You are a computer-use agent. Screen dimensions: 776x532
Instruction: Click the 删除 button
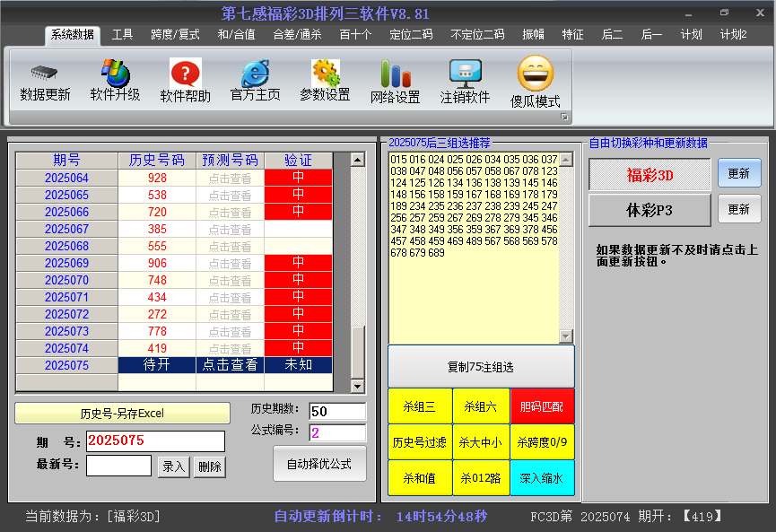(x=210, y=467)
